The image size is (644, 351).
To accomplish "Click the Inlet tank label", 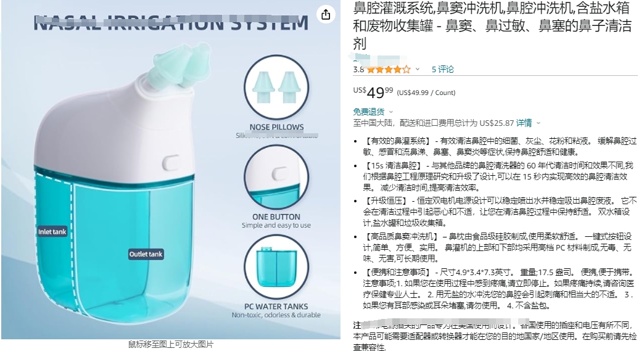I will coord(52,231).
